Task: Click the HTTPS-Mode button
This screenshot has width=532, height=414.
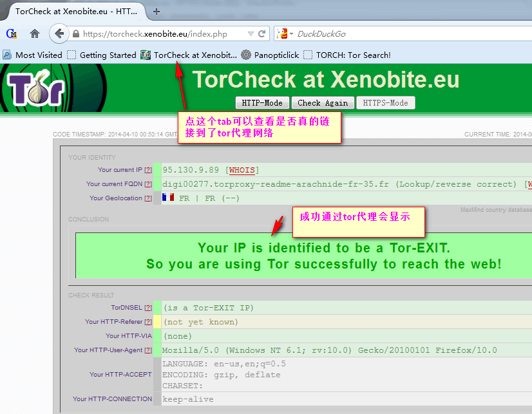Action: [x=385, y=103]
